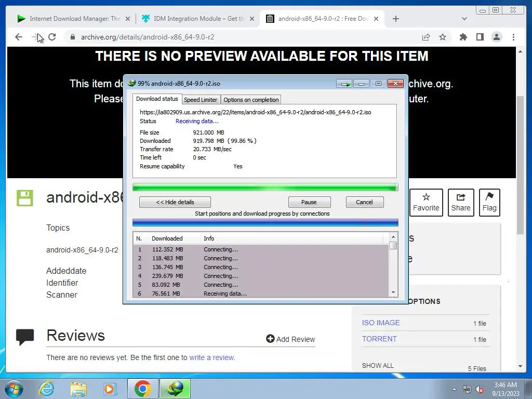Select connection 4 row 239.679 MB
The height and width of the screenshot is (399, 532).
click(x=261, y=276)
